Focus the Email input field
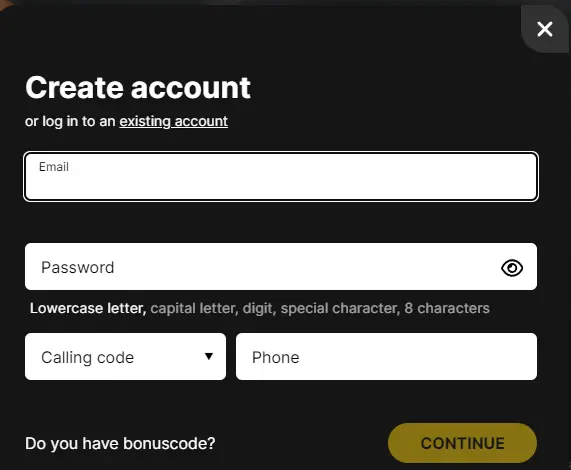Viewport: 571px width, 470px height. pos(281,177)
